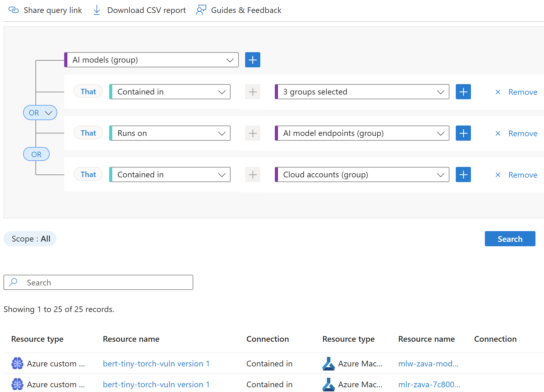Viewport: 544px width, 392px height.
Task: Open Guides & Feedback
Action: [x=238, y=10]
